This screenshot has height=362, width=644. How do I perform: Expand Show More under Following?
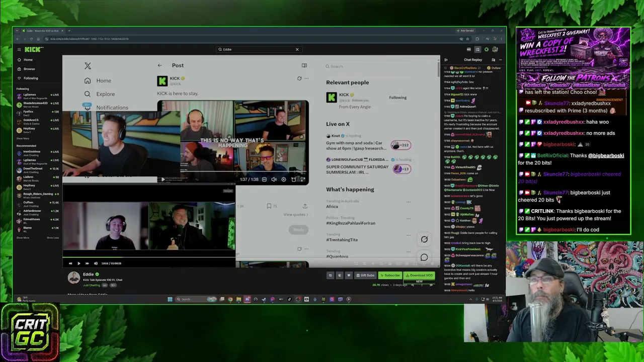pyautogui.click(x=23, y=138)
